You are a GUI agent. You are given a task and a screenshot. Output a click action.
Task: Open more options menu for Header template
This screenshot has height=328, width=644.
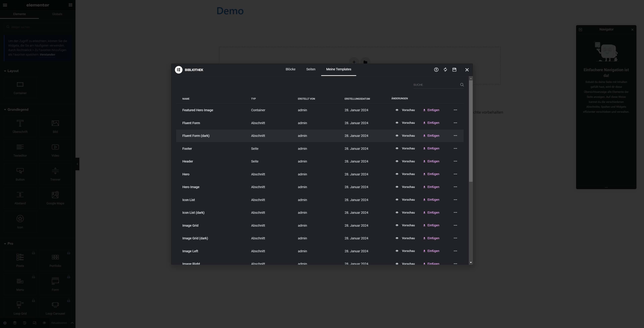tap(455, 161)
